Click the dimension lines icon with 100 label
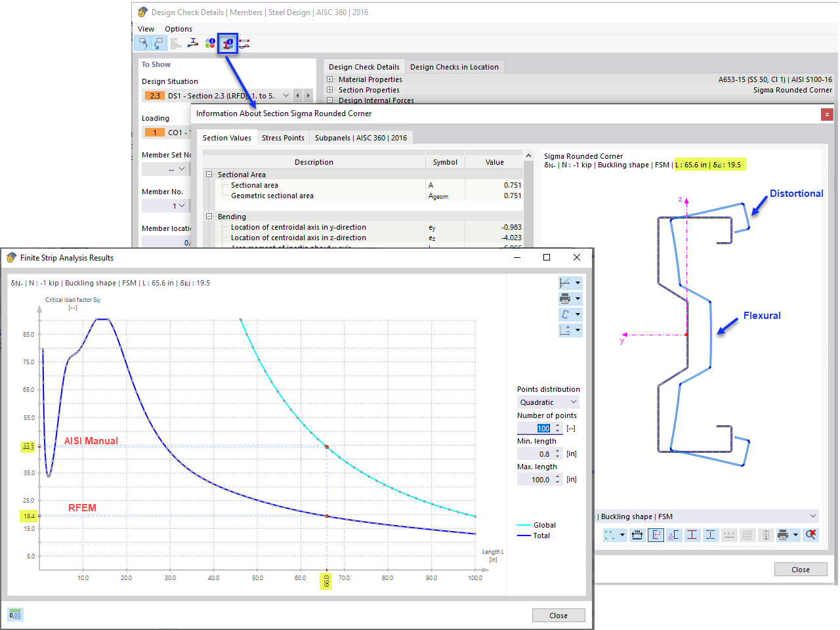Viewport: 840px width, 630px height. (x=637, y=535)
